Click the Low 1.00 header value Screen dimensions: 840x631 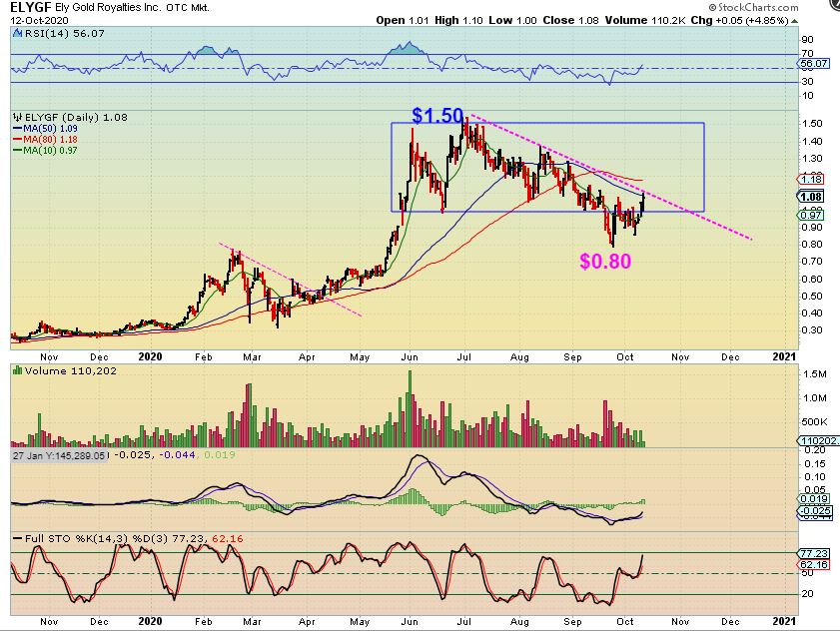[x=512, y=20]
